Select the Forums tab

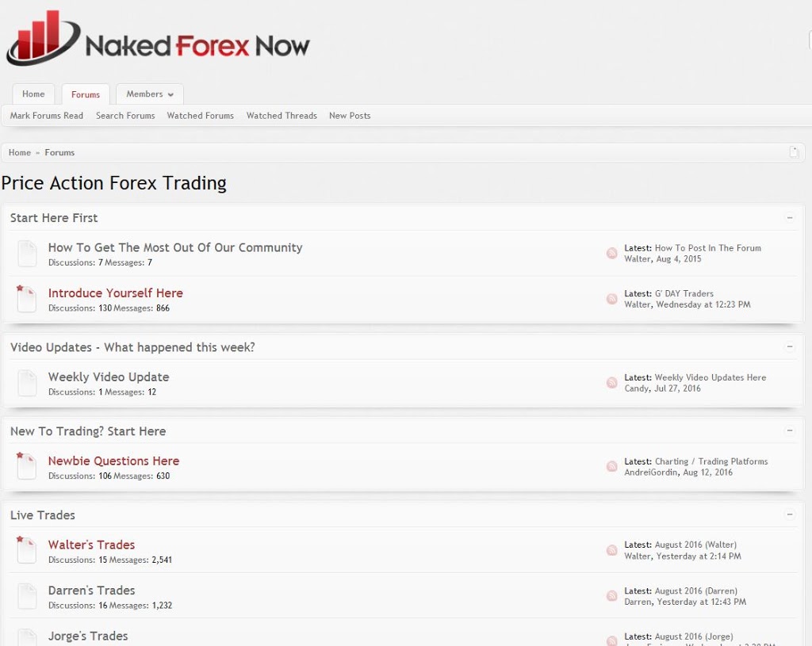click(86, 95)
